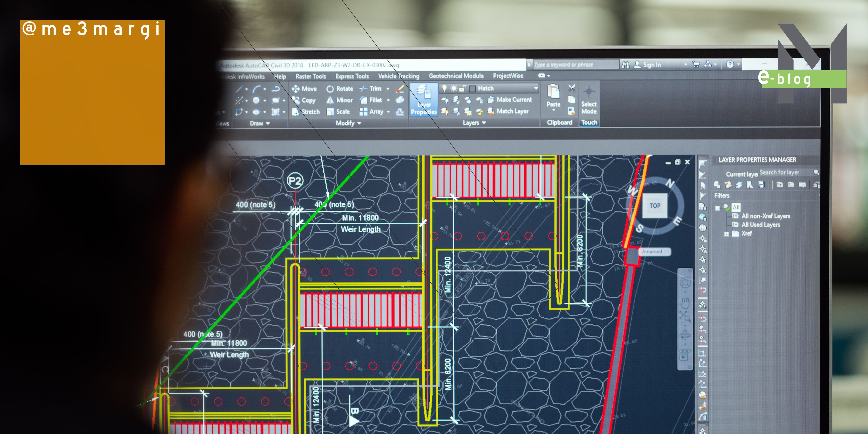Image resolution: width=868 pixels, height=434 pixels.
Task: Switch to the Express Tools tab
Action: (x=352, y=76)
